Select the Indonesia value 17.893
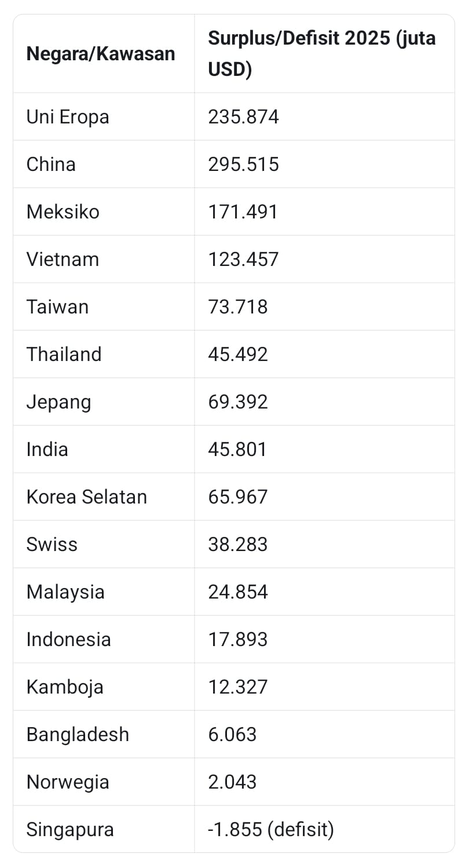469x868 pixels. pyautogui.click(x=238, y=640)
